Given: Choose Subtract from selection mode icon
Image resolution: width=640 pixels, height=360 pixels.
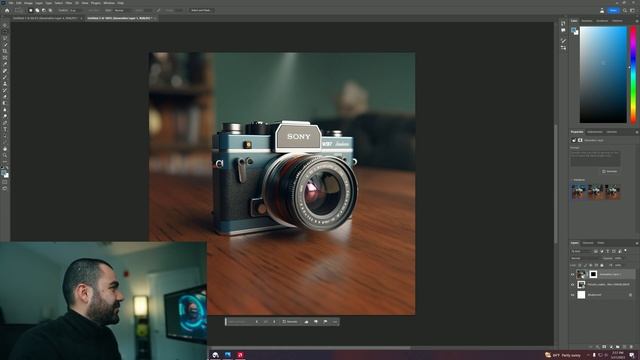Looking at the screenshot, I should (x=44, y=10).
